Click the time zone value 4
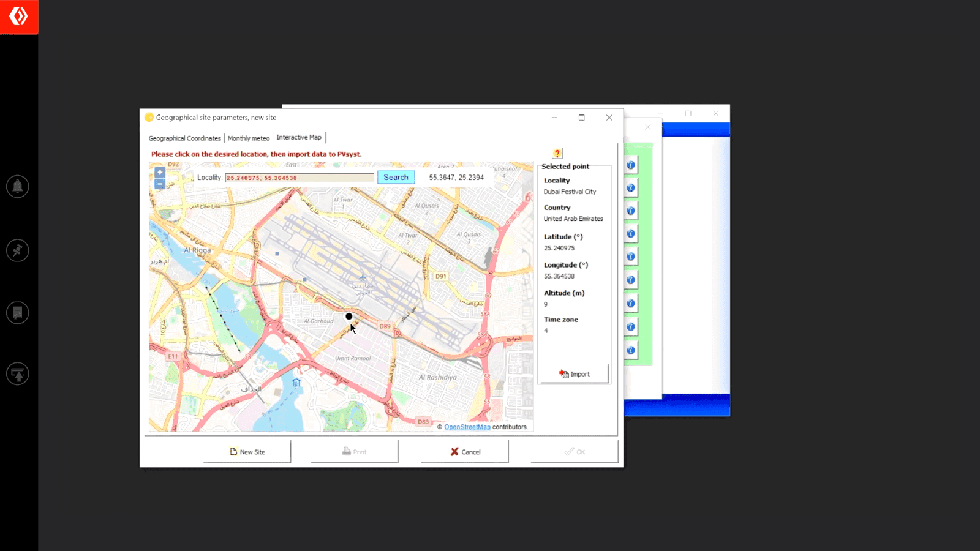This screenshot has width=980, height=551. click(546, 331)
